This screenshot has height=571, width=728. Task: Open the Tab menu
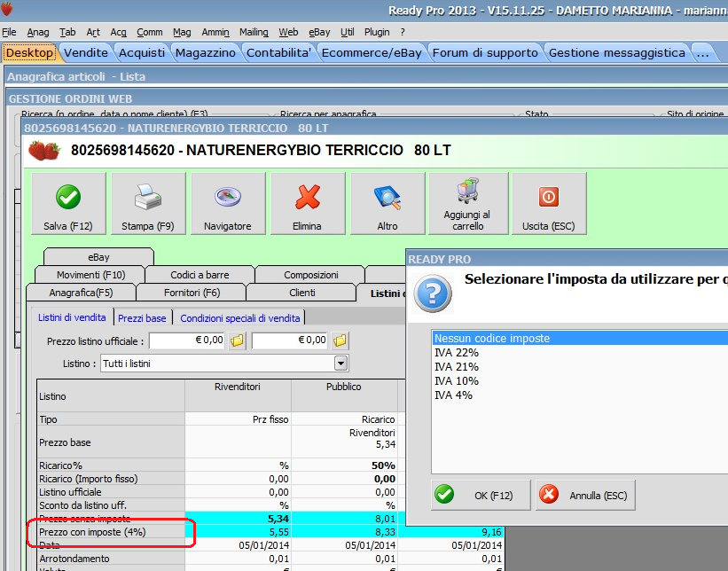pos(67,32)
